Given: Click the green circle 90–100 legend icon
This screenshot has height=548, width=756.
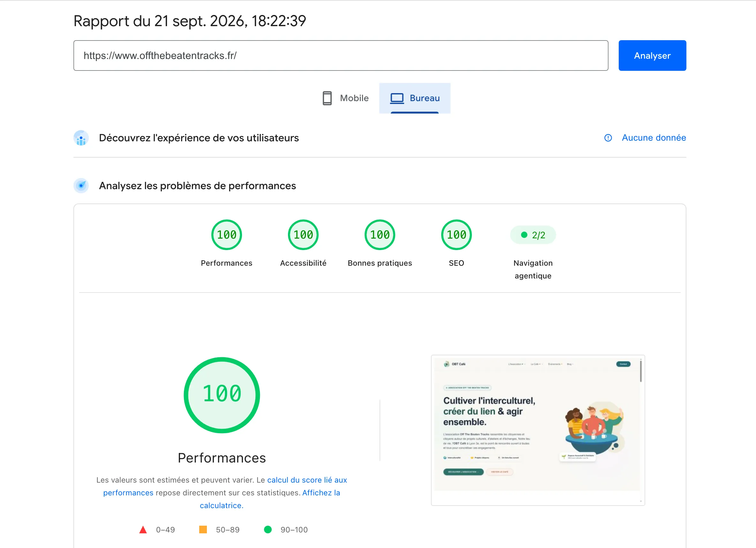Looking at the screenshot, I should [x=268, y=530].
